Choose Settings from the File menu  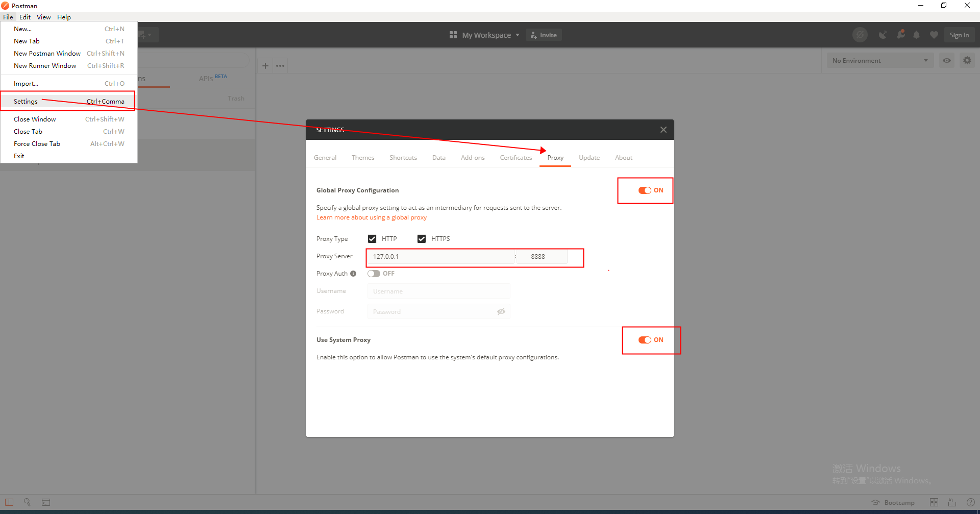(x=69, y=101)
